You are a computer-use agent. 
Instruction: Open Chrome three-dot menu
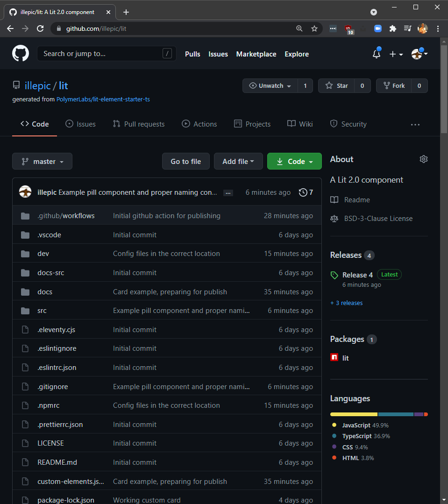pyautogui.click(x=438, y=28)
